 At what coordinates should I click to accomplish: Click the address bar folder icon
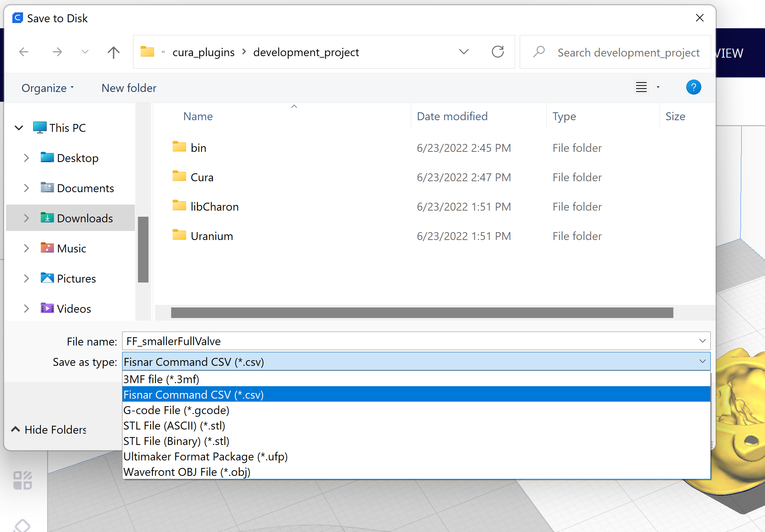point(147,51)
